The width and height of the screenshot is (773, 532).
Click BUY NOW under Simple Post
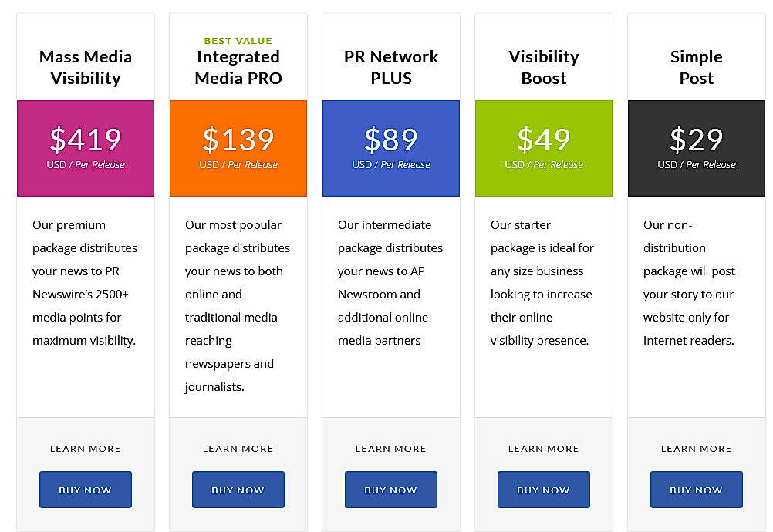[696, 489]
